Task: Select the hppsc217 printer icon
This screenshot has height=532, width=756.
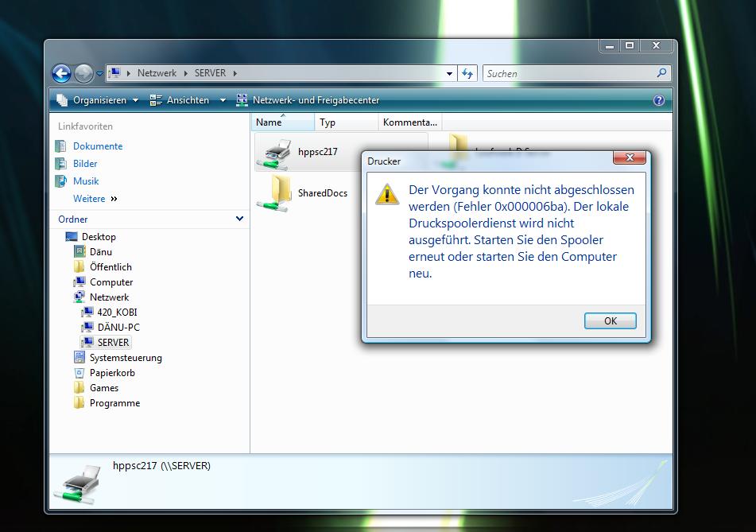Action: coord(277,152)
